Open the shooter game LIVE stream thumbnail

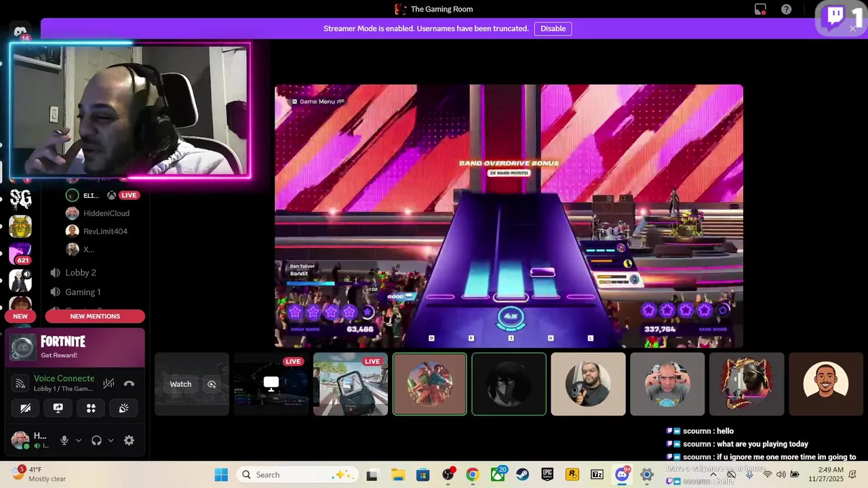[x=351, y=384]
